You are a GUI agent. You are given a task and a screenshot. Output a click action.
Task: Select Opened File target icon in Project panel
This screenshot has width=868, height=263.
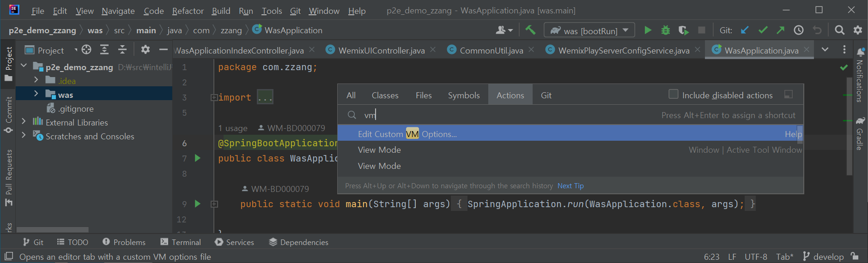coord(86,49)
